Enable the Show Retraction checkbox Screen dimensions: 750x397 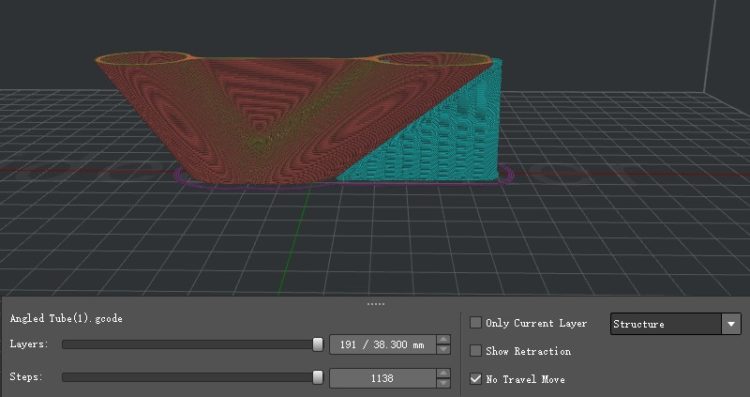(x=475, y=351)
